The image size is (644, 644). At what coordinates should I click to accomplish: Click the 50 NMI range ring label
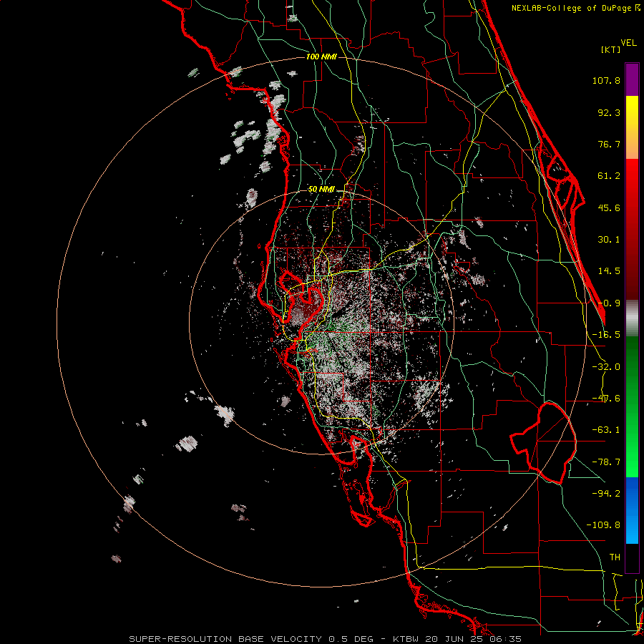click(321, 190)
